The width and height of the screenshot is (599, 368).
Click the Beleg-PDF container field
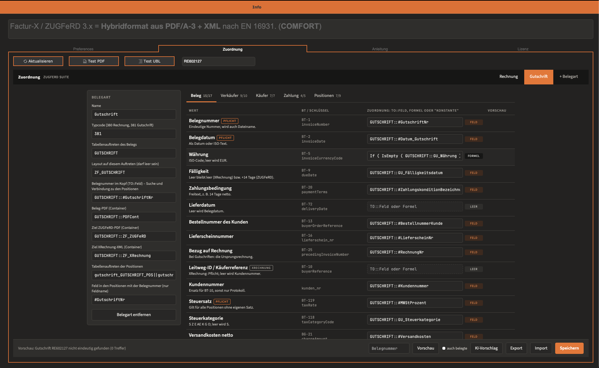point(133,217)
